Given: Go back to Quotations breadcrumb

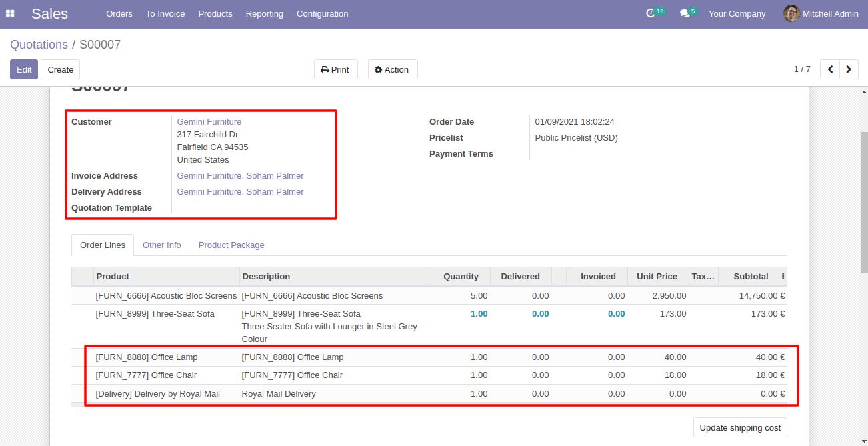Looking at the screenshot, I should (39, 45).
